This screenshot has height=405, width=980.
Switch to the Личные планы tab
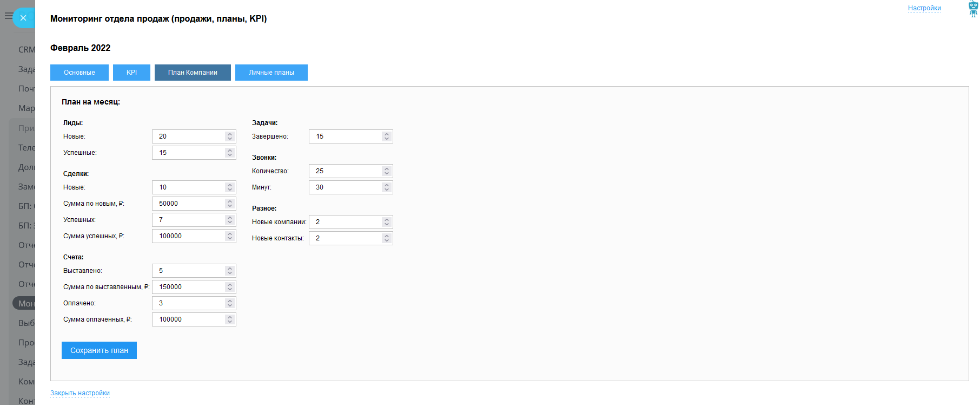tap(272, 73)
